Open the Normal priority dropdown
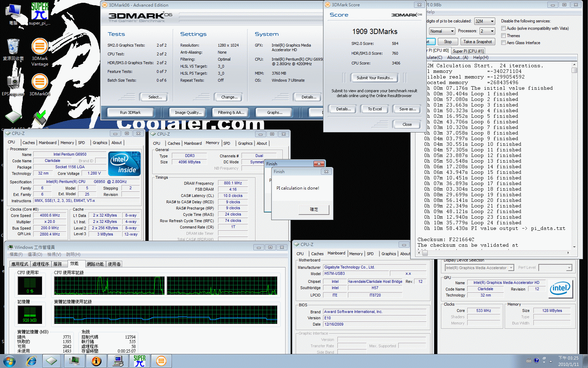The width and height of the screenshot is (588, 368). [x=442, y=31]
